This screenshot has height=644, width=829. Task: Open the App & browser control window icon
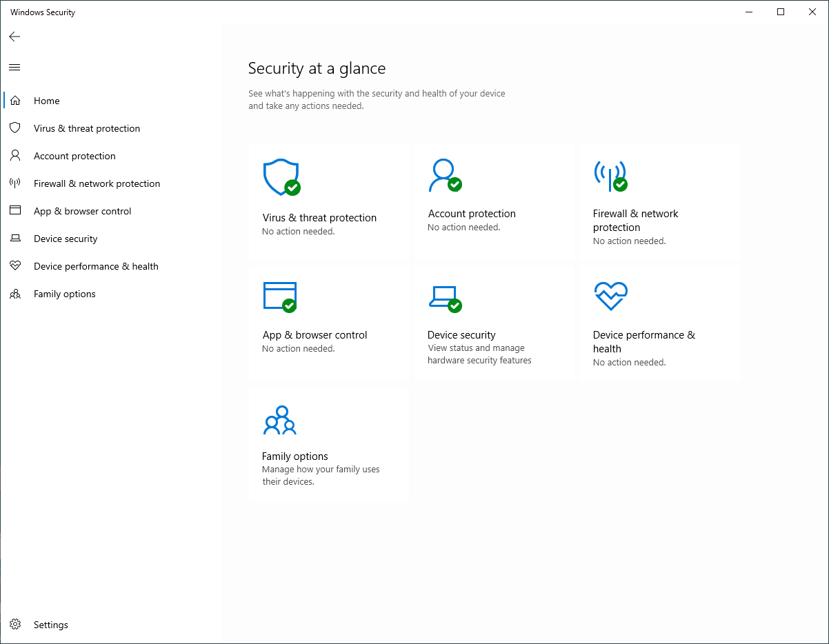click(280, 296)
